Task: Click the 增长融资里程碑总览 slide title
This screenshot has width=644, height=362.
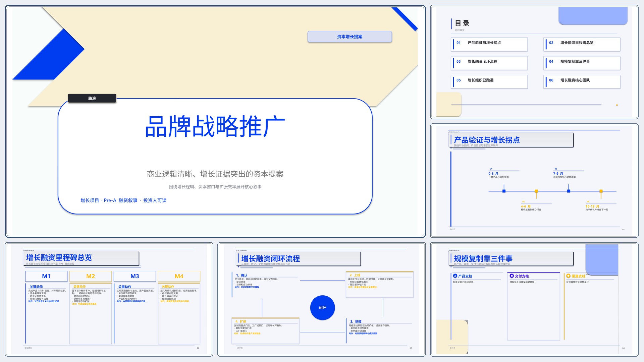Action: point(59,257)
